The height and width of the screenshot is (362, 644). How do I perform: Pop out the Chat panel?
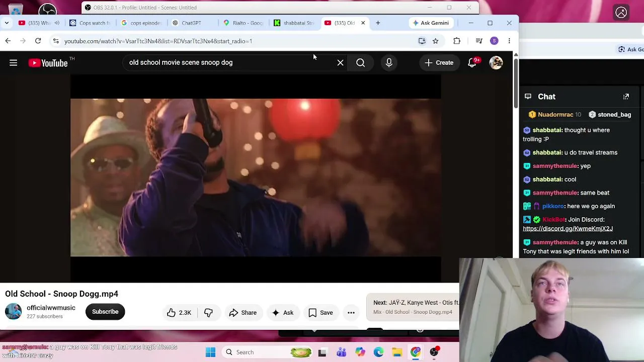point(626,97)
